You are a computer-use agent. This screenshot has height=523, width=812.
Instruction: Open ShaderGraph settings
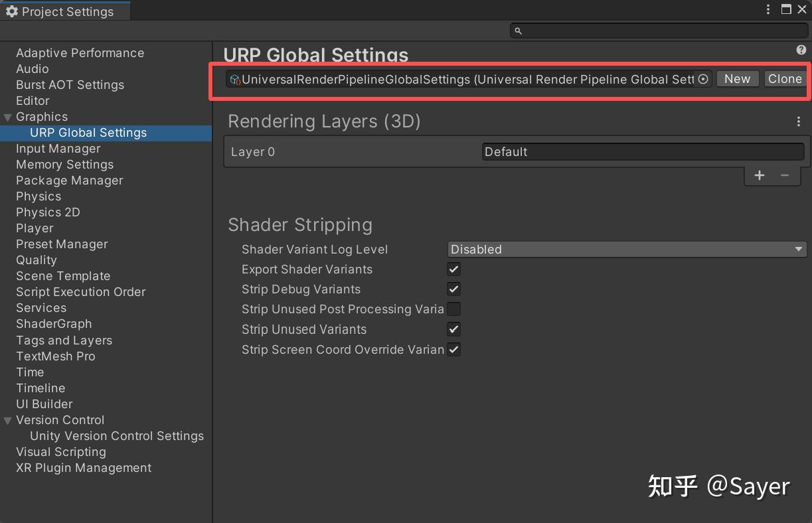(x=54, y=324)
